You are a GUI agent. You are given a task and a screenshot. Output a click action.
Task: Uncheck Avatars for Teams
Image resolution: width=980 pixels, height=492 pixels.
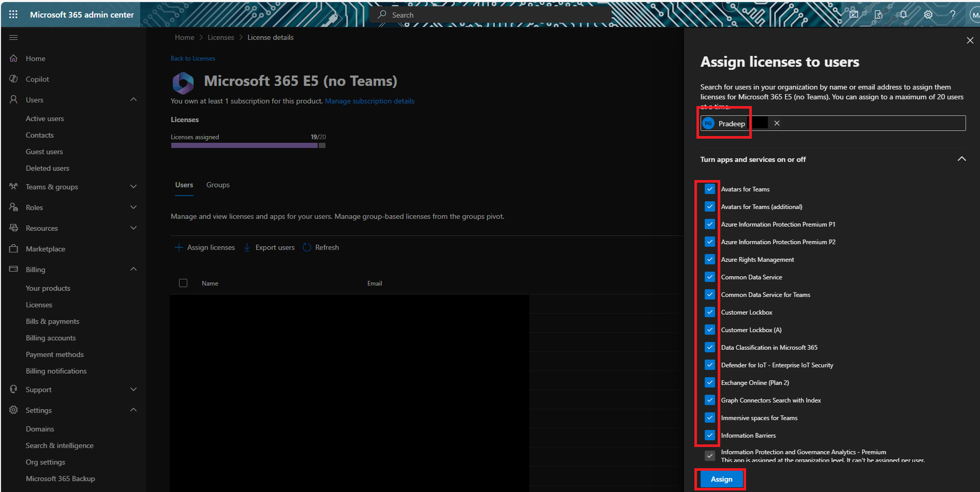[x=709, y=189]
